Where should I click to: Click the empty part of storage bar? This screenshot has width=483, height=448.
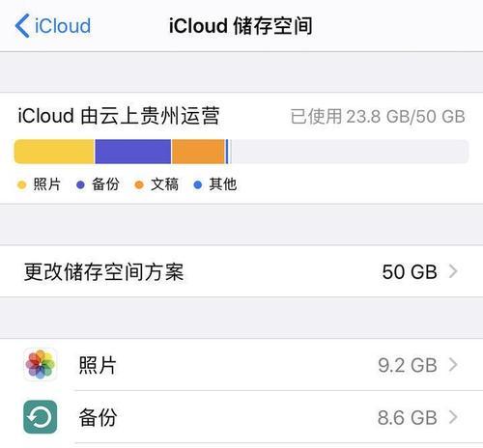click(350, 152)
